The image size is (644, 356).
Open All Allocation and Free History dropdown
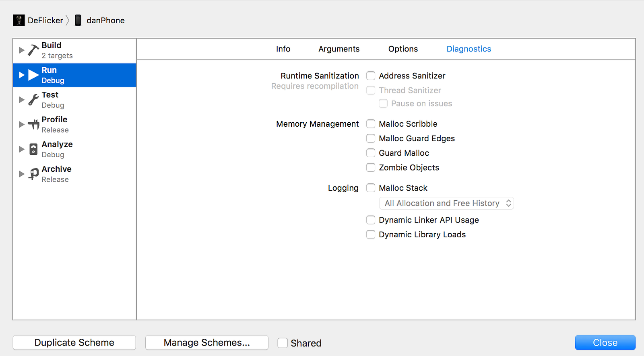[x=446, y=203]
